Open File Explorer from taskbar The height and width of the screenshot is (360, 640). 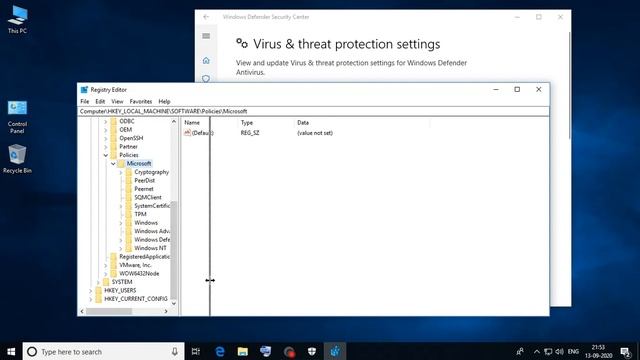(x=242, y=351)
